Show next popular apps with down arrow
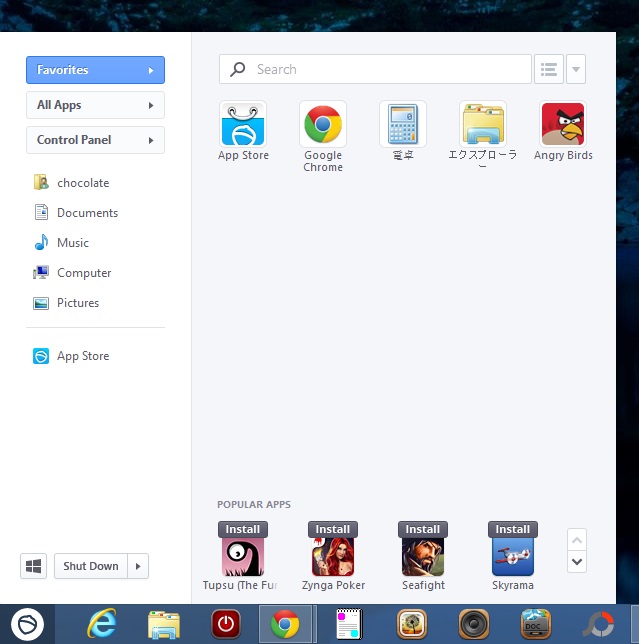Viewport: 639px width, 644px height. pos(577,561)
